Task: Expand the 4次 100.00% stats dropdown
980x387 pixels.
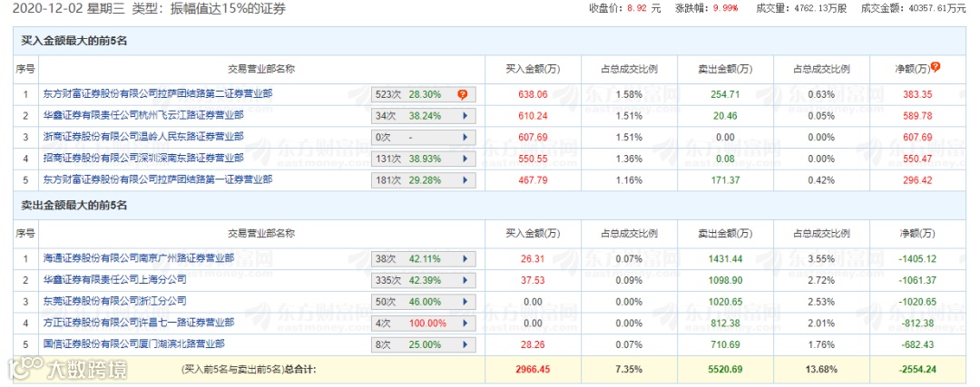Action: [x=424, y=324]
